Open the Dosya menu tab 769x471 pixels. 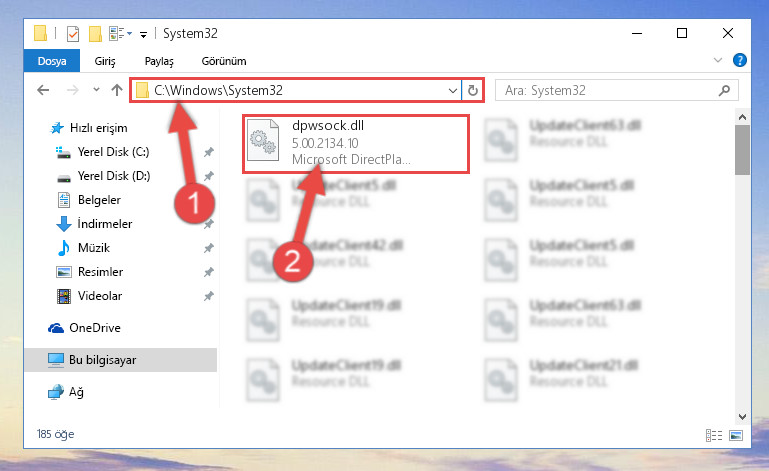[x=52, y=61]
